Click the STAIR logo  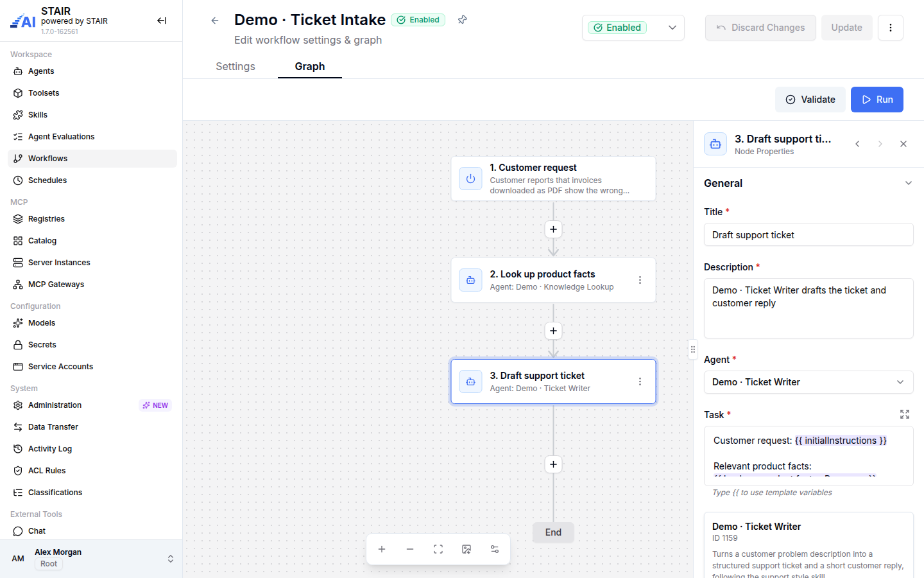pyautogui.click(x=23, y=21)
